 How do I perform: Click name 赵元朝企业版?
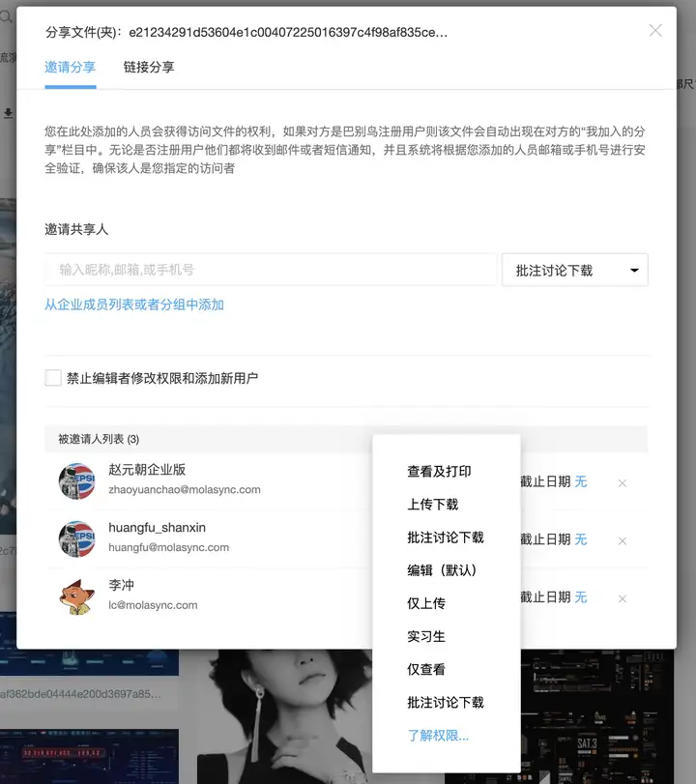tap(147, 470)
